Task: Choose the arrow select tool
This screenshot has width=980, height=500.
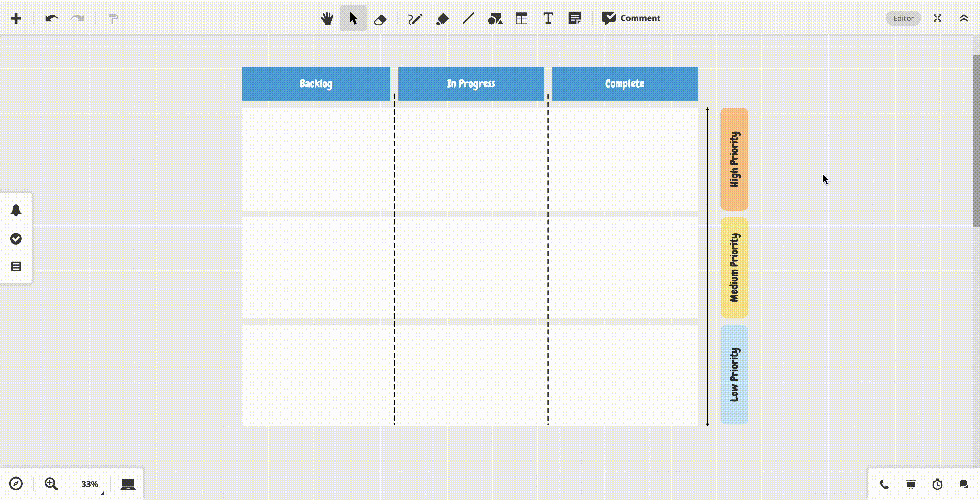Action: click(354, 18)
